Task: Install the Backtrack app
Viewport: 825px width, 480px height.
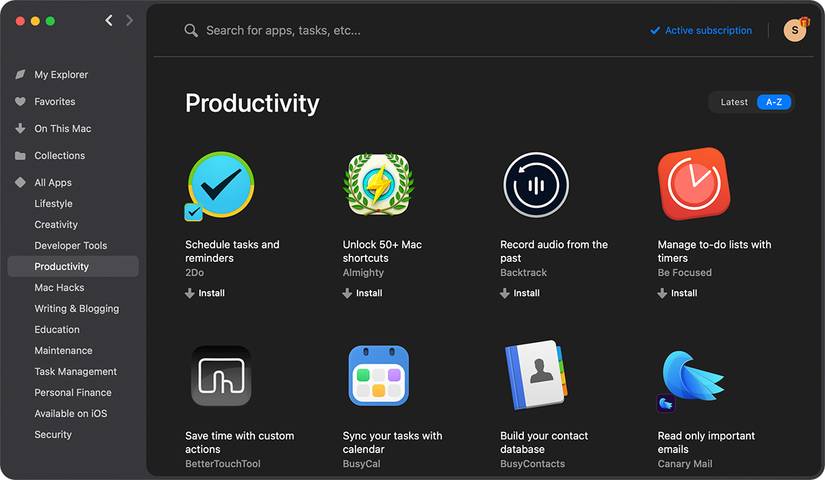Action: pyautogui.click(x=520, y=293)
